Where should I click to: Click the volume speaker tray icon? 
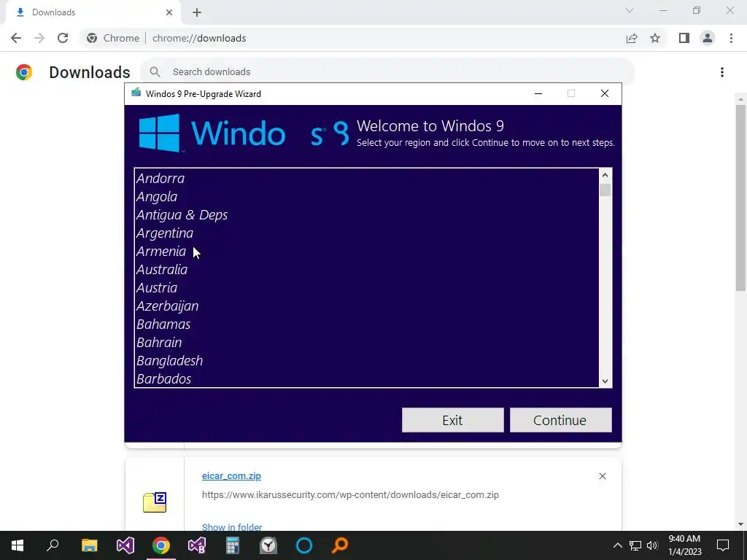click(x=652, y=545)
